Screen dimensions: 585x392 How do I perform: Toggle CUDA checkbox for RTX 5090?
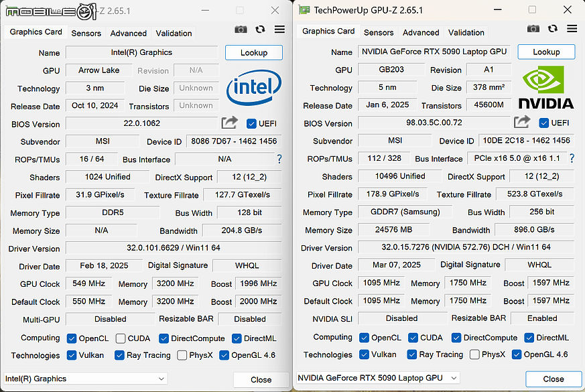click(x=413, y=338)
